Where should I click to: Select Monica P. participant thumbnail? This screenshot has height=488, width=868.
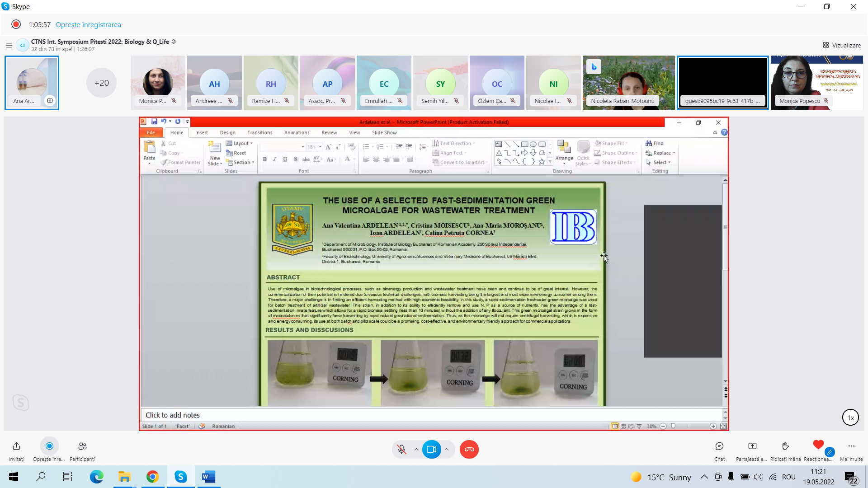(x=158, y=83)
